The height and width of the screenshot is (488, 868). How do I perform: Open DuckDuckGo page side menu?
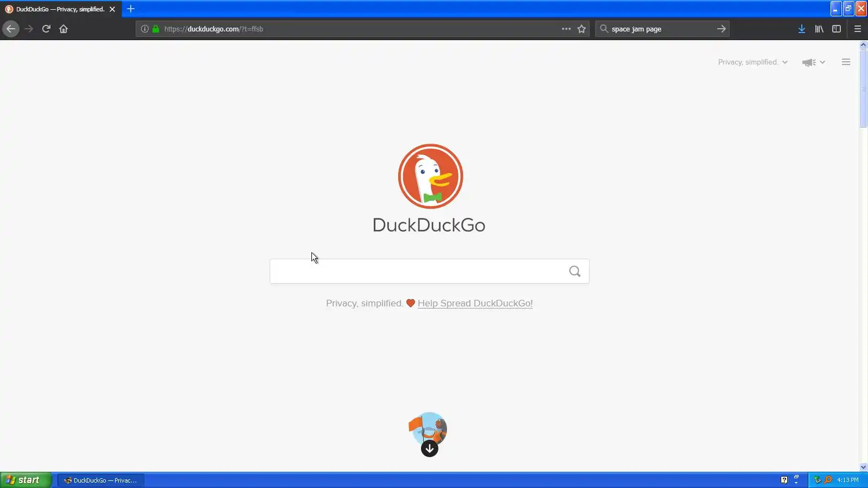(x=846, y=62)
